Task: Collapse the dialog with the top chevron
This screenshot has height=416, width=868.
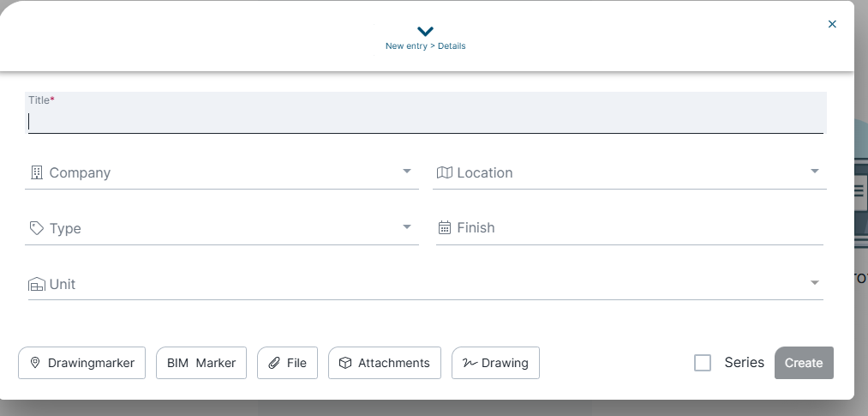Action: pyautogui.click(x=425, y=31)
